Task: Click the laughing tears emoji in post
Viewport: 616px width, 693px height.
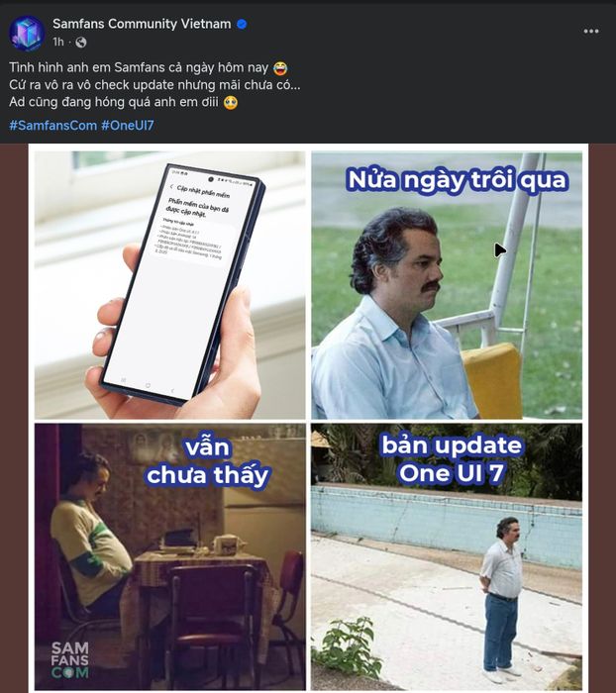Action: click(x=280, y=68)
